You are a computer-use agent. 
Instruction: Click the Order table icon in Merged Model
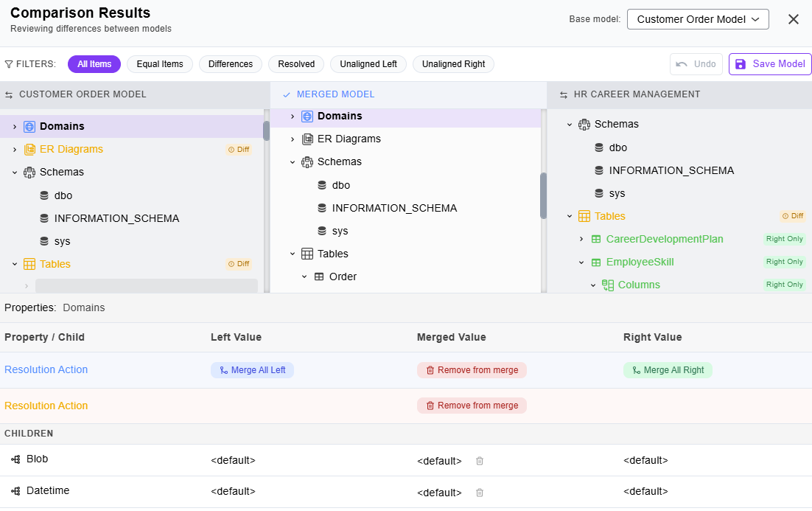(319, 277)
